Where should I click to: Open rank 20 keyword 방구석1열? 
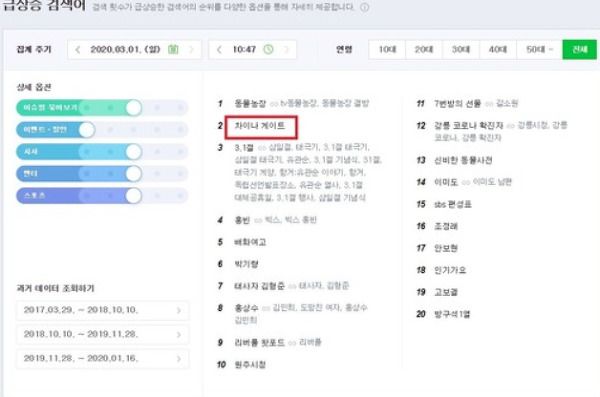pyautogui.click(x=452, y=314)
